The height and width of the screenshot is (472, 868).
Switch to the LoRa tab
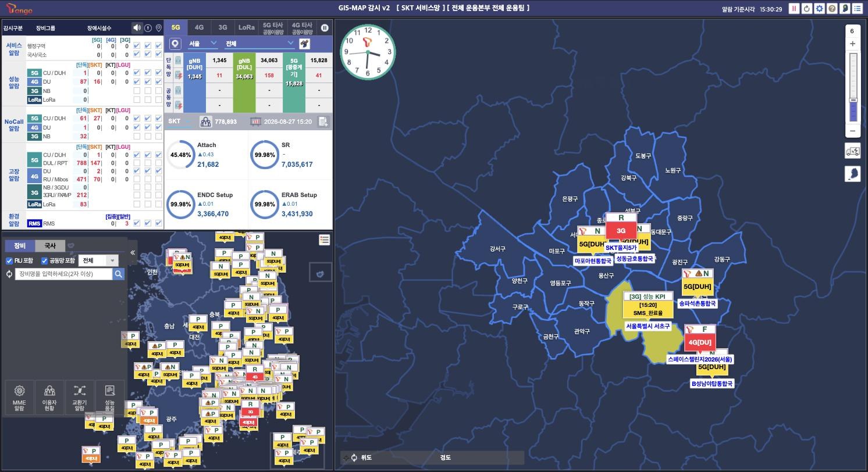tap(247, 27)
